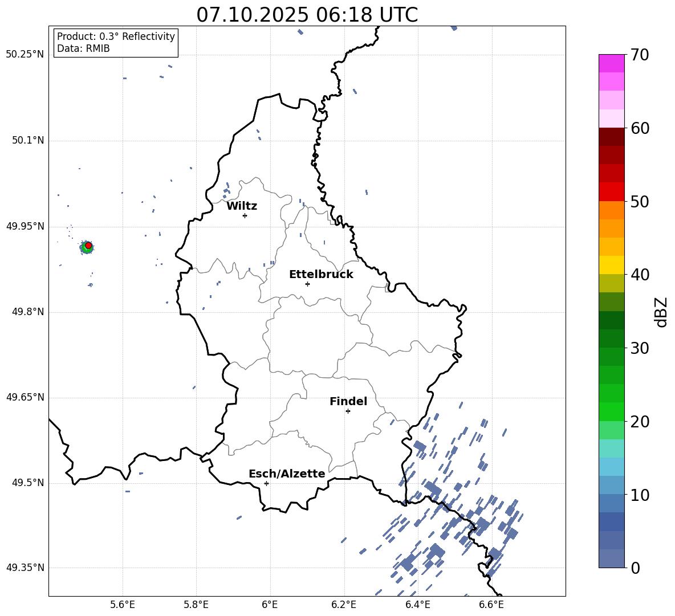This screenshot has width=675, height=616.
Task: Click the colorbar tick label 70
Action: [640, 55]
